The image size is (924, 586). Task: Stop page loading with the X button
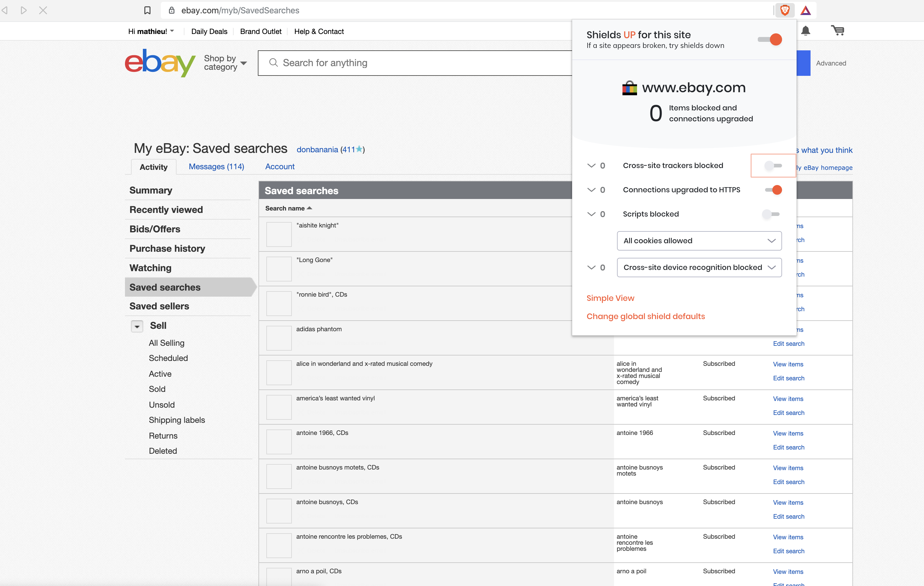coord(43,10)
